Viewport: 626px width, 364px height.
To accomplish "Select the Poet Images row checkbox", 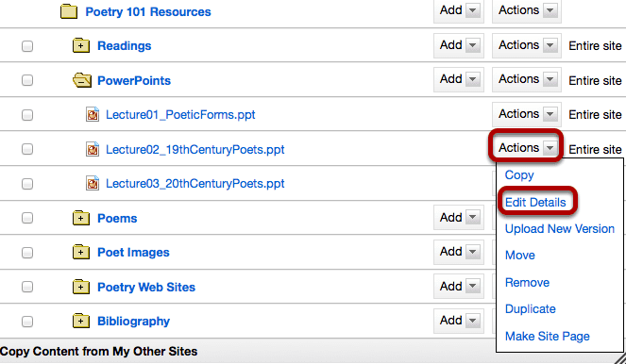I will coord(27,253).
